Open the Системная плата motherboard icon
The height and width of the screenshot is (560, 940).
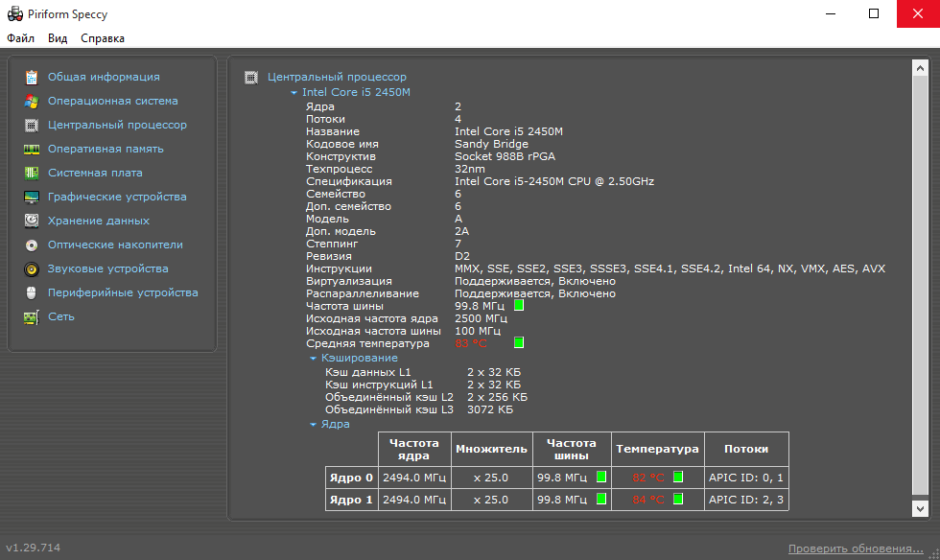tap(31, 173)
